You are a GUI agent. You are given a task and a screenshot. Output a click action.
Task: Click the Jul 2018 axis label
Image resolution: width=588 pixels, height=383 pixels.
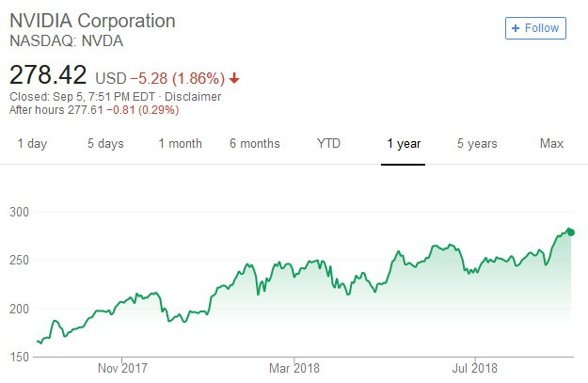475,368
